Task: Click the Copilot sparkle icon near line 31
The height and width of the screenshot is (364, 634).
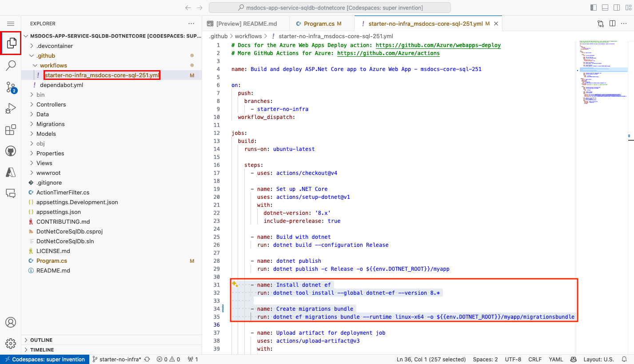Action: click(x=234, y=284)
